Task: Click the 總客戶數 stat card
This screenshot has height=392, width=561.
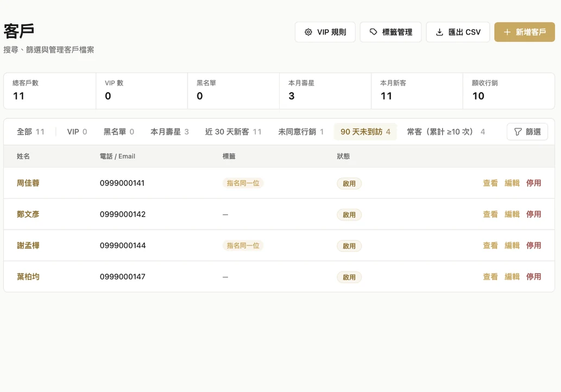Action: pos(50,91)
